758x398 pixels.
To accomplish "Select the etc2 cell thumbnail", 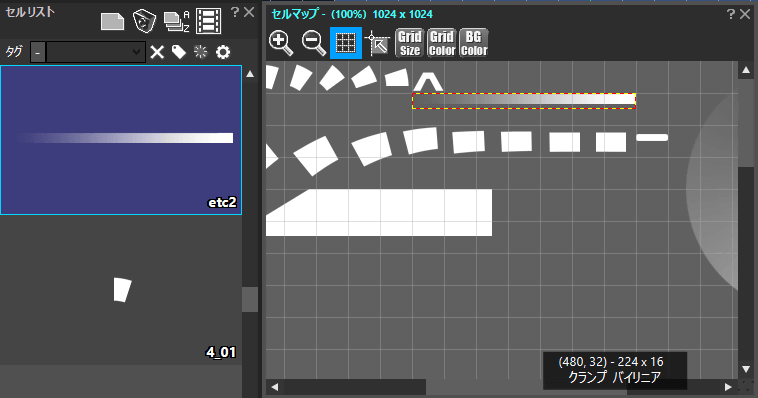I will click(x=121, y=140).
